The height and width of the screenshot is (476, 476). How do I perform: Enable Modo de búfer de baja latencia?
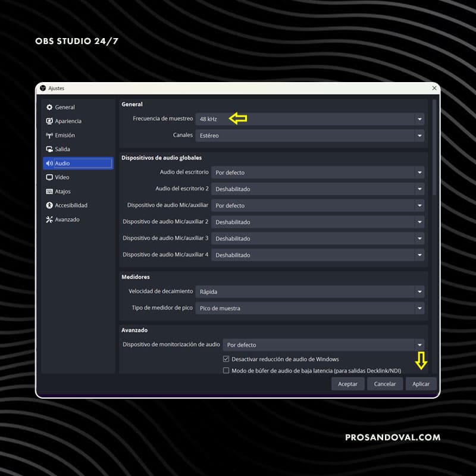226,370
